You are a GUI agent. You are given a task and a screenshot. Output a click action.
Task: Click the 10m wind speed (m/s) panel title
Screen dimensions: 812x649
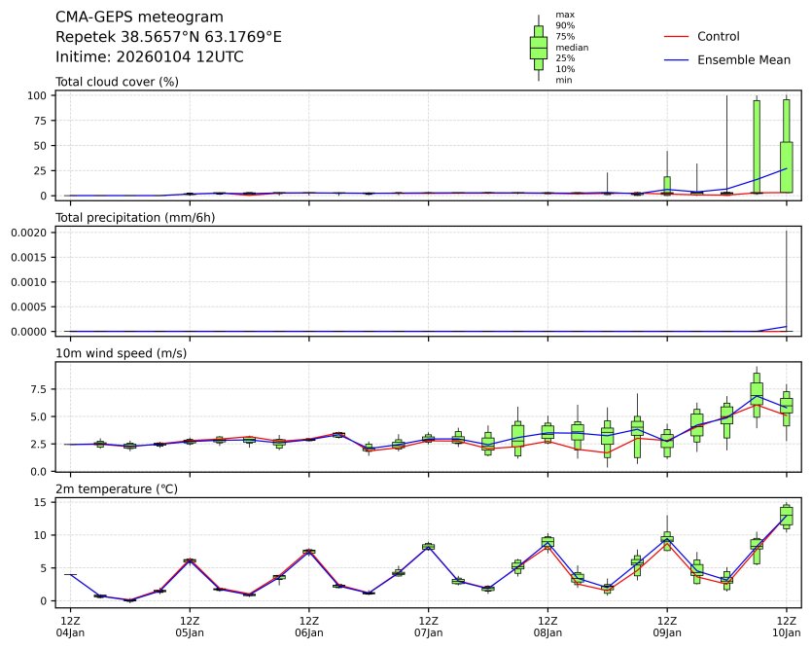(122, 352)
